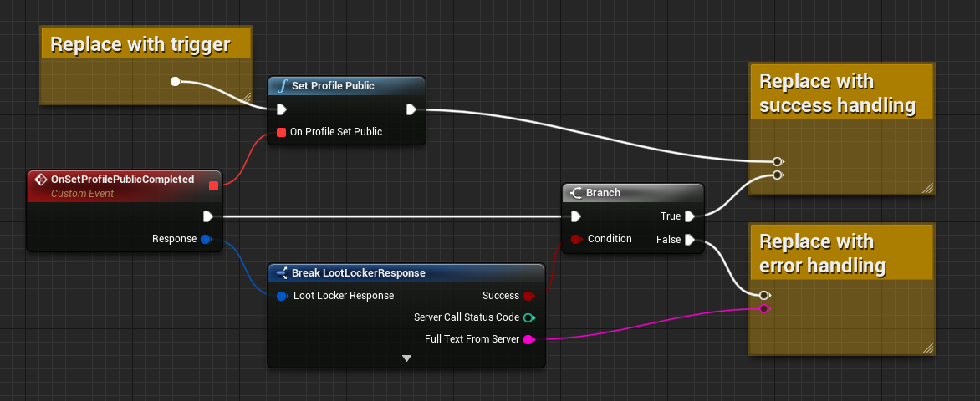Click the Branch True execution pin

tap(689, 216)
